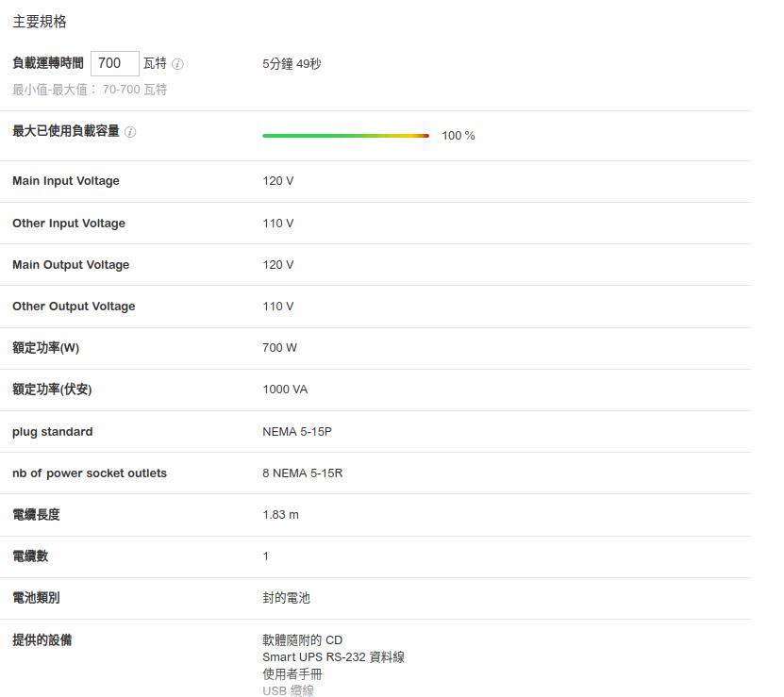784x697 pixels.
Task: Click the 負載運轉時間 label
Action: (48, 63)
